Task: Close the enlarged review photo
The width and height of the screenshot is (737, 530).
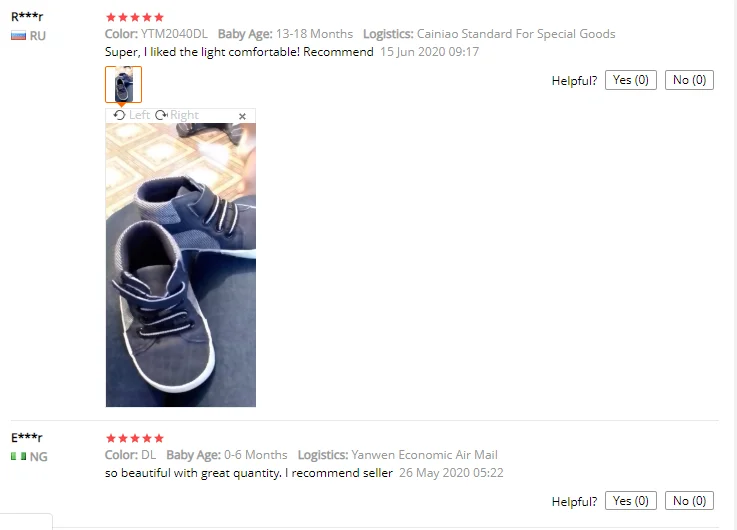Action: [x=242, y=116]
